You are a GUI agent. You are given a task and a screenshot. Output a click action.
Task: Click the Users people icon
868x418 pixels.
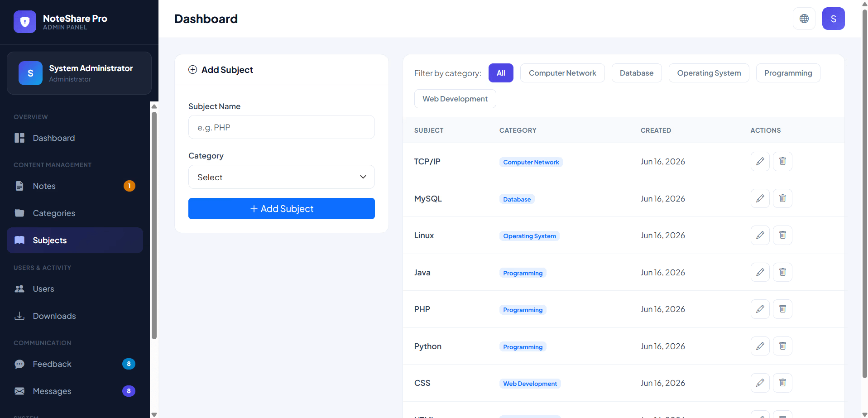[x=19, y=289]
